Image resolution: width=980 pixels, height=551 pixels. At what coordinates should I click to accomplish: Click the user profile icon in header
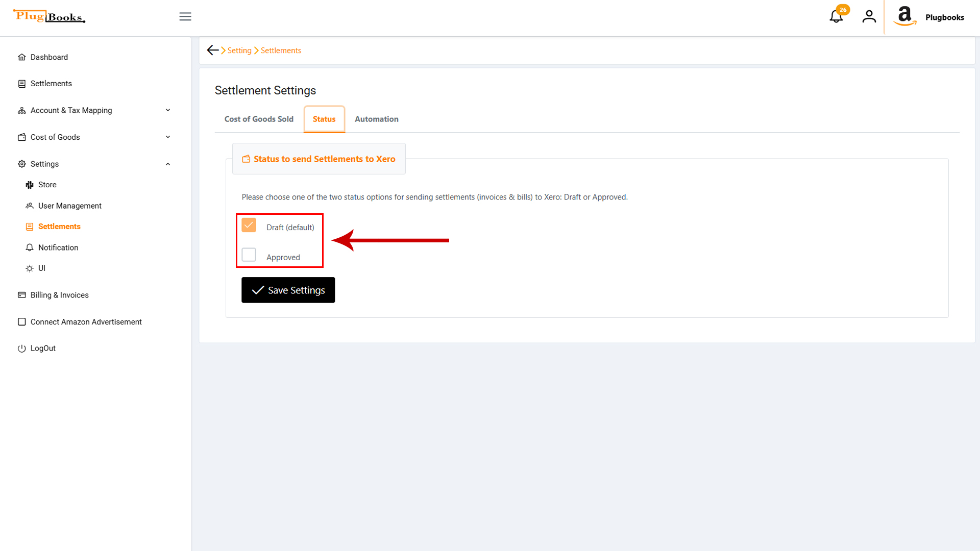click(x=869, y=16)
